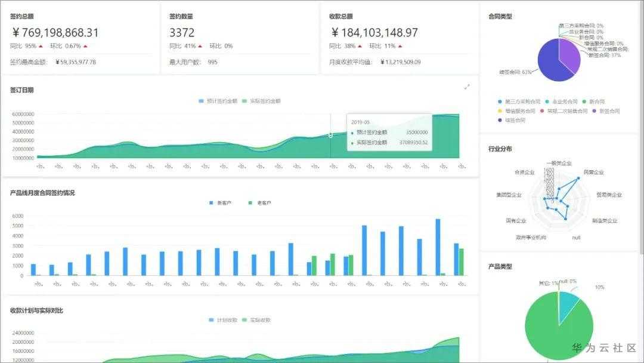Click the 续签合同: 63% pie label
Screen dimensions: 644x363
pos(515,72)
